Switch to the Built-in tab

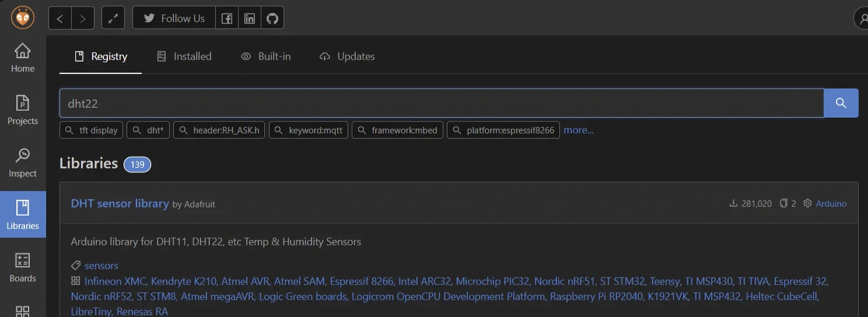point(266,57)
